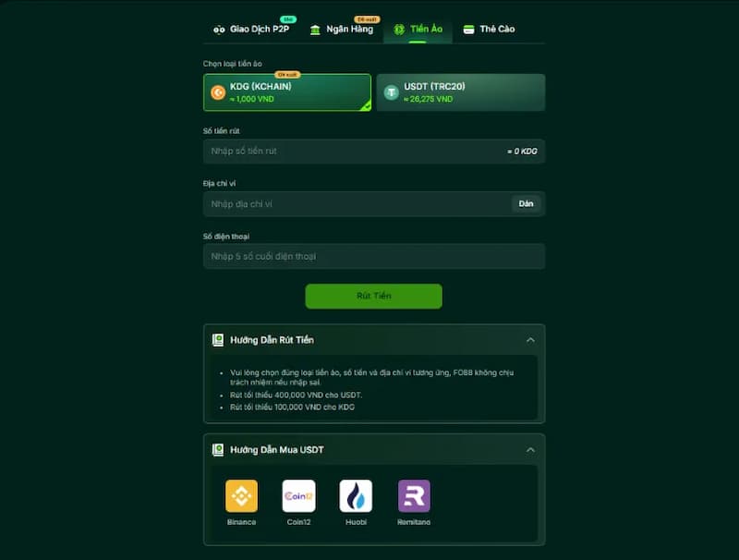Switch to the Ngân Hàng tab

pyautogui.click(x=341, y=30)
